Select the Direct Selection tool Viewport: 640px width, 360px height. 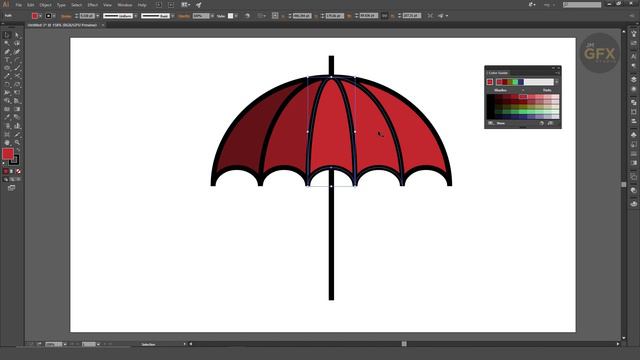click(17, 36)
